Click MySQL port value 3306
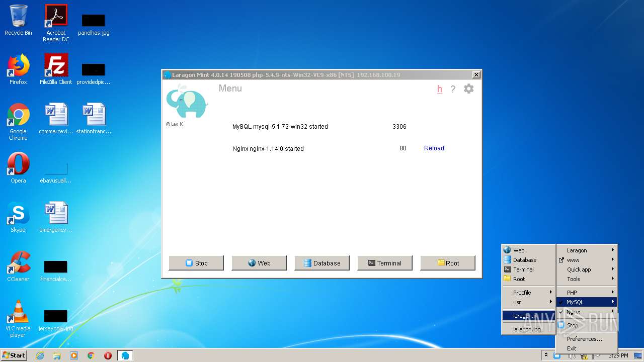 [399, 127]
